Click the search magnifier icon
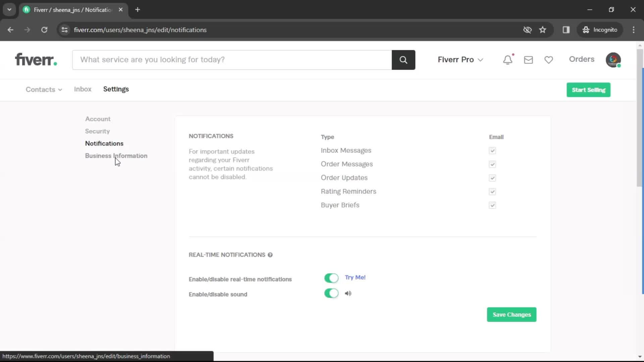The height and width of the screenshot is (362, 644). (x=404, y=60)
